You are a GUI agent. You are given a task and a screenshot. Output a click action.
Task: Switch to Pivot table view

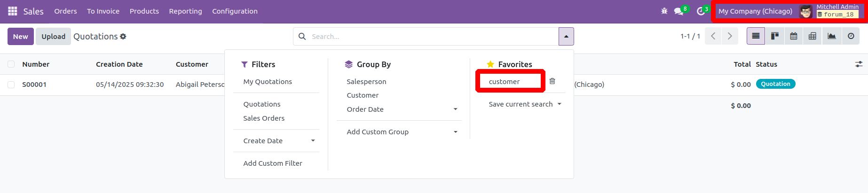(x=813, y=36)
